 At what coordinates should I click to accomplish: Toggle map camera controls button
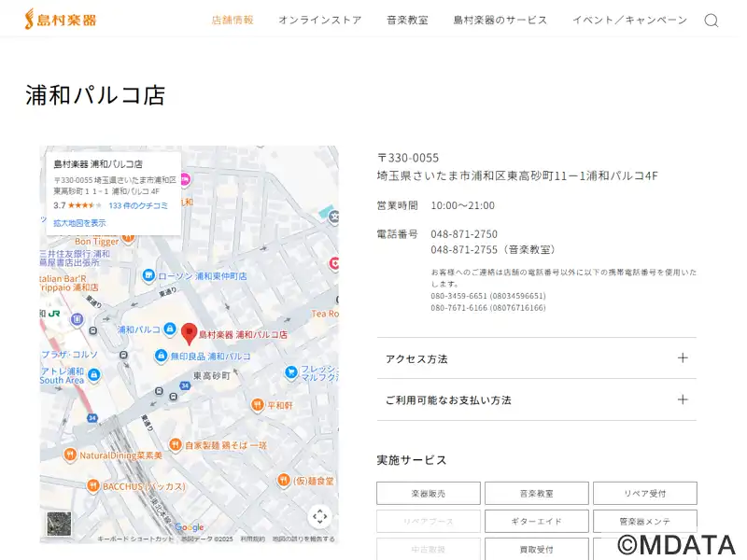click(319, 516)
